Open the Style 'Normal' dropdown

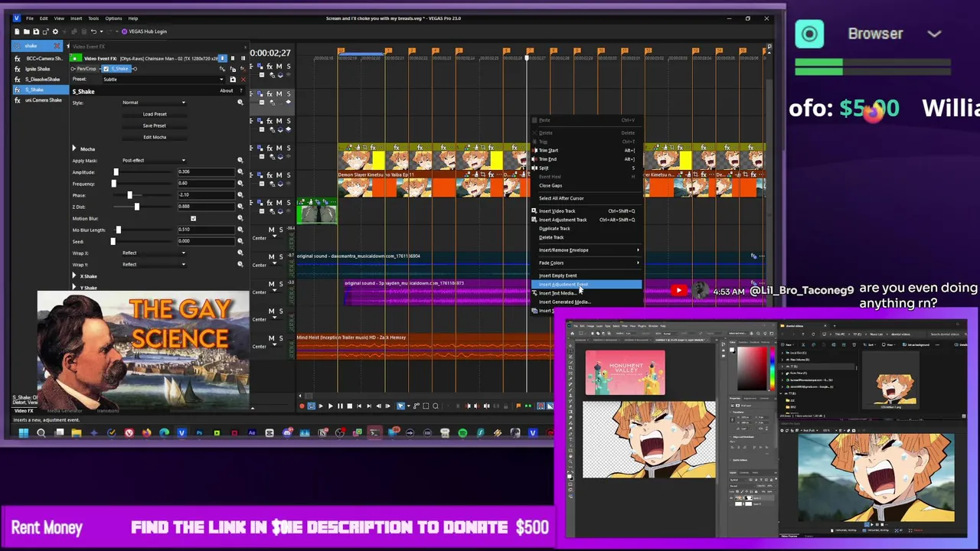coord(154,103)
